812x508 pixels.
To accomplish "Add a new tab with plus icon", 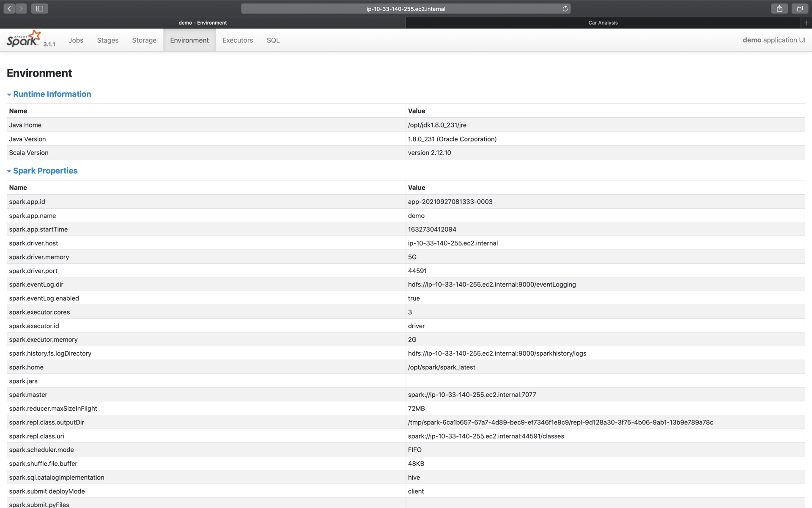I will (x=806, y=23).
